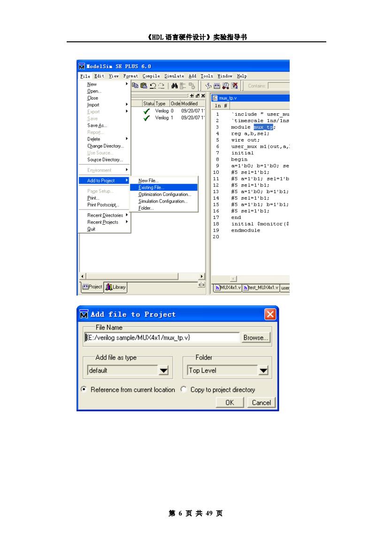392x554 pixels.
Task: Close the workspace pane with its X icon
Action: click(203, 96)
